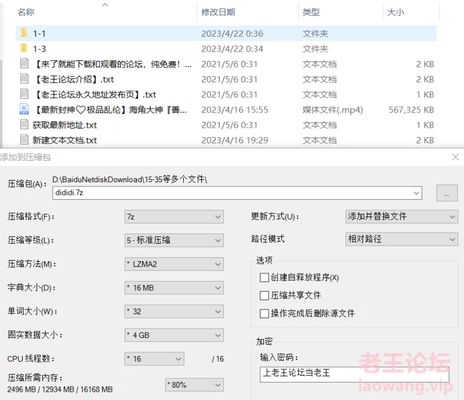Image resolution: width=464 pixels, height=400 pixels.
Task: Select the 1-3 folder icon
Action: pos(24,48)
